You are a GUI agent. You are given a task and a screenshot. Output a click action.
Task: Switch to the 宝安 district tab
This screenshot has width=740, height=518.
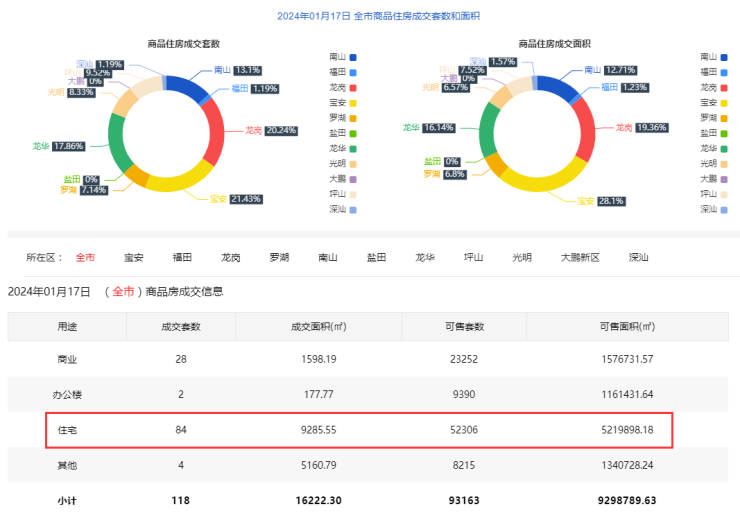[x=134, y=257]
